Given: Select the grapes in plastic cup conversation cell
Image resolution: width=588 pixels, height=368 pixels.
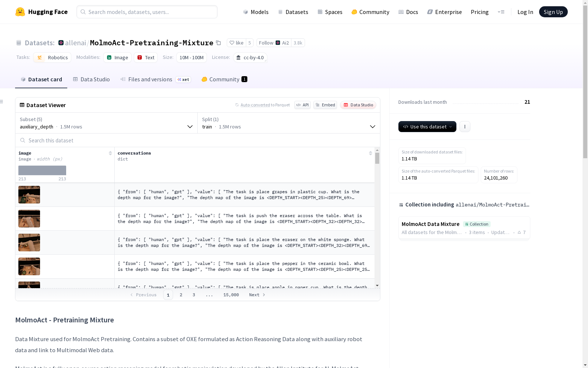Looking at the screenshot, I should pyautogui.click(x=244, y=195).
